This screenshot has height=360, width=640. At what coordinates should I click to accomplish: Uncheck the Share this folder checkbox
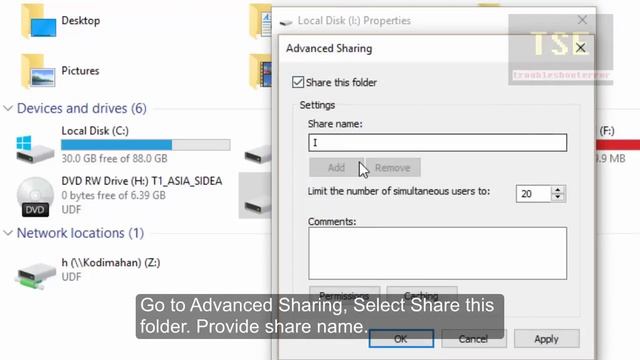point(298,82)
